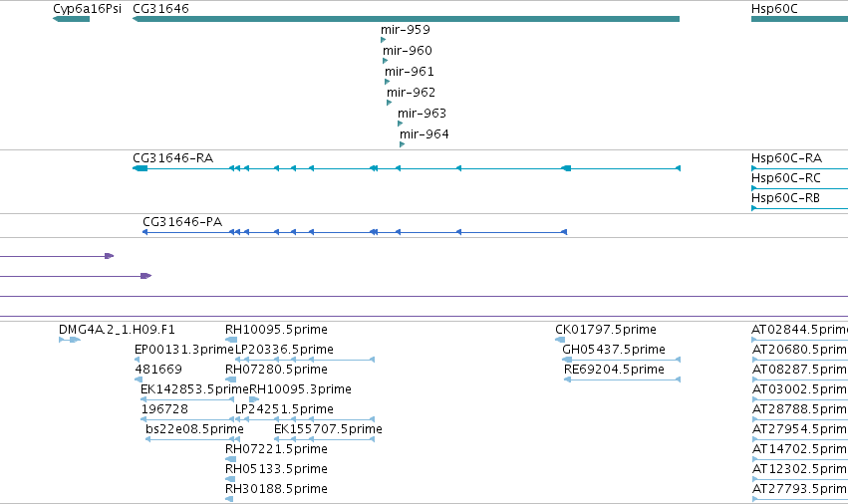Click the Hsp60C gene label
This screenshot has height=504, width=848.
(774, 9)
